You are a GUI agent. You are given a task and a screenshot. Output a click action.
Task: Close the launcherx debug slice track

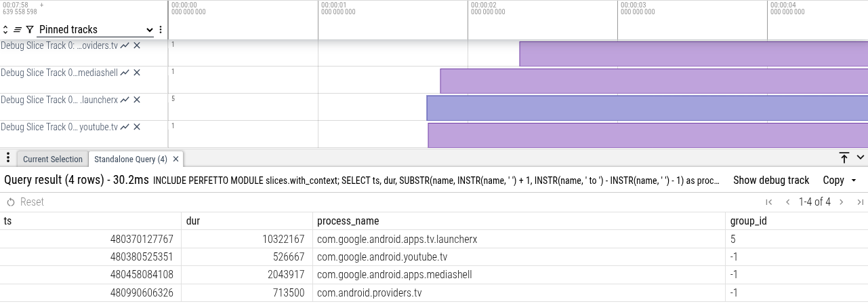[137, 100]
